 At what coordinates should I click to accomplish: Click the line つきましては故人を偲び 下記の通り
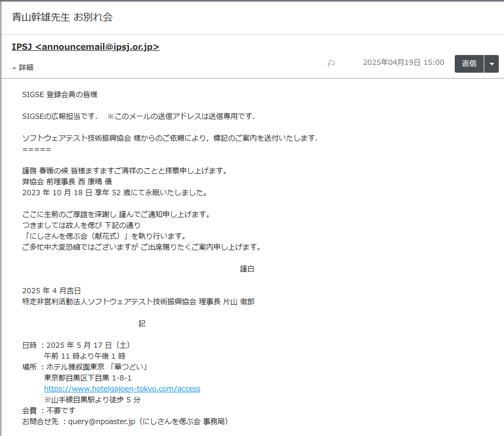point(81,225)
